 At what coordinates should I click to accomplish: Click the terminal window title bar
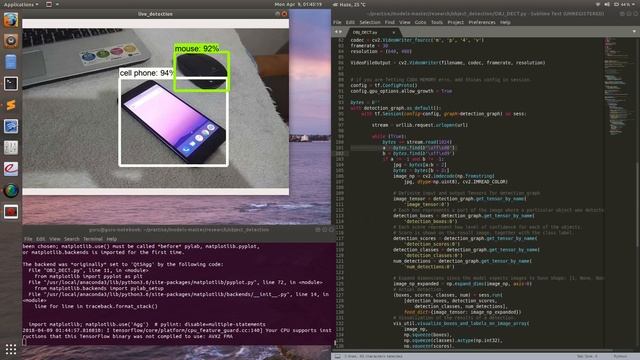[x=179, y=230]
